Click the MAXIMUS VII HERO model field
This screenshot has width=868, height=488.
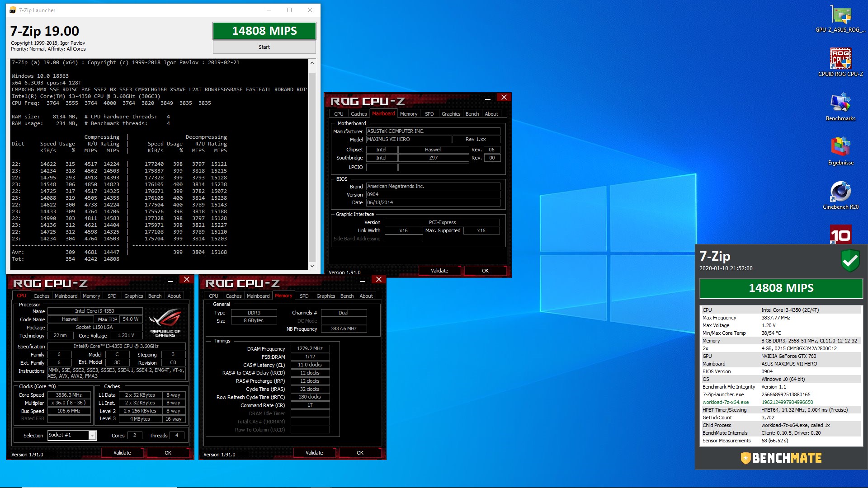tap(408, 140)
